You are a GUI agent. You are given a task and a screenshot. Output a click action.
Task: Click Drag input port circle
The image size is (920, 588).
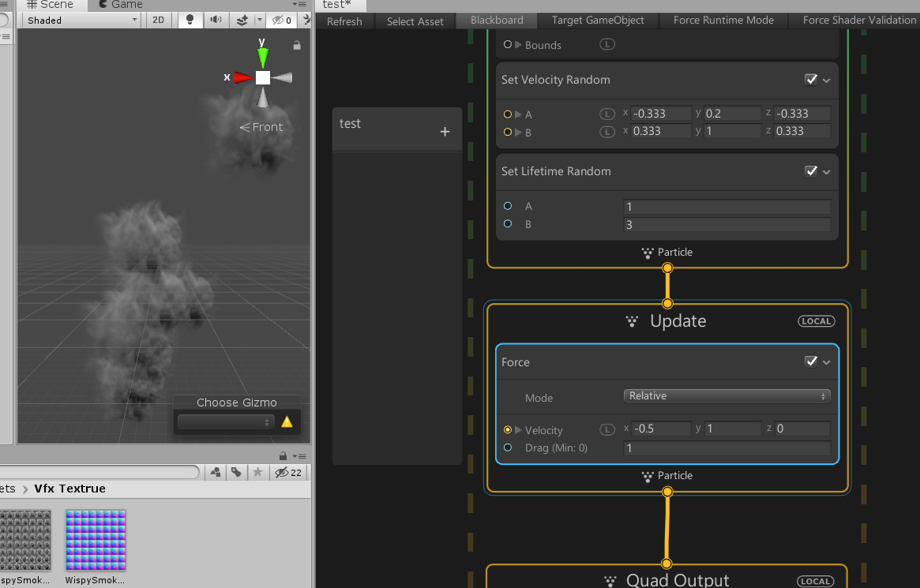(x=508, y=448)
